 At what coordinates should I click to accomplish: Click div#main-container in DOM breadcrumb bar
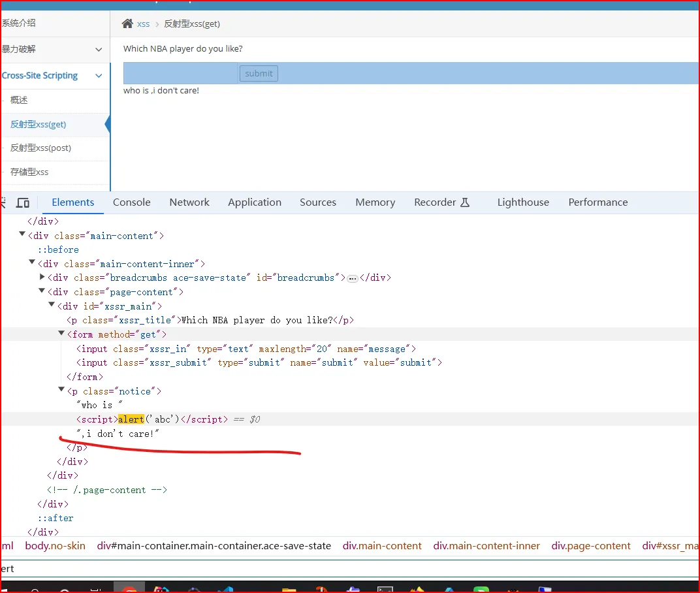(x=214, y=546)
